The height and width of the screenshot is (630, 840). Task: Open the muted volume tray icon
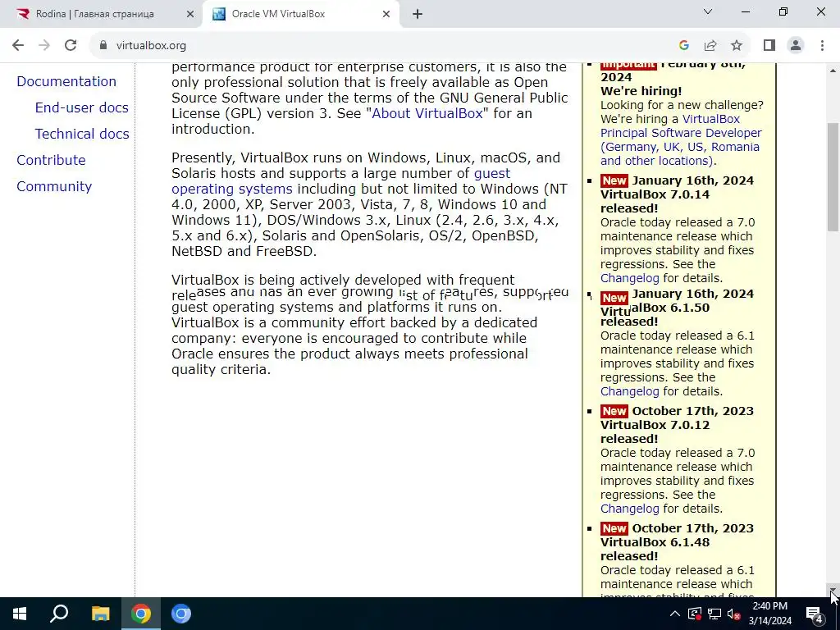734,614
